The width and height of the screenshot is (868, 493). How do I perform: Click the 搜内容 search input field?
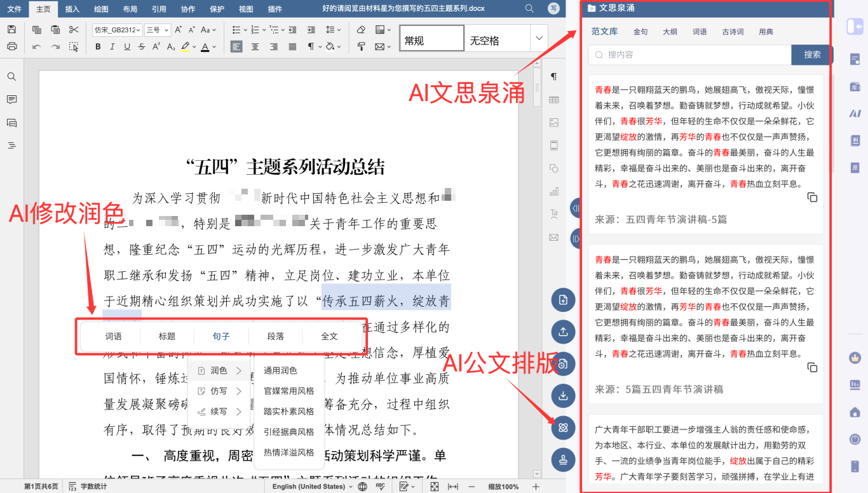[689, 55]
